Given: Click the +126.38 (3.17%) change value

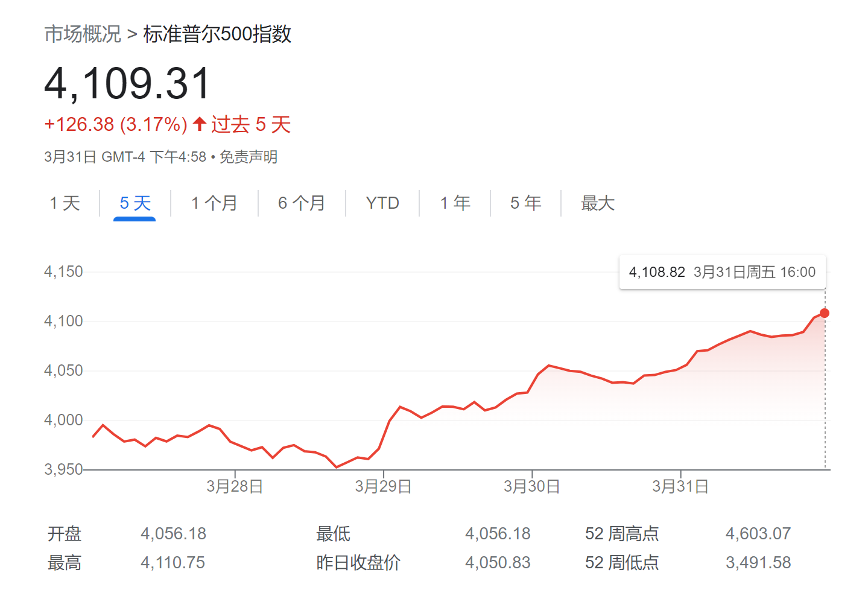Looking at the screenshot, I should point(116,124).
